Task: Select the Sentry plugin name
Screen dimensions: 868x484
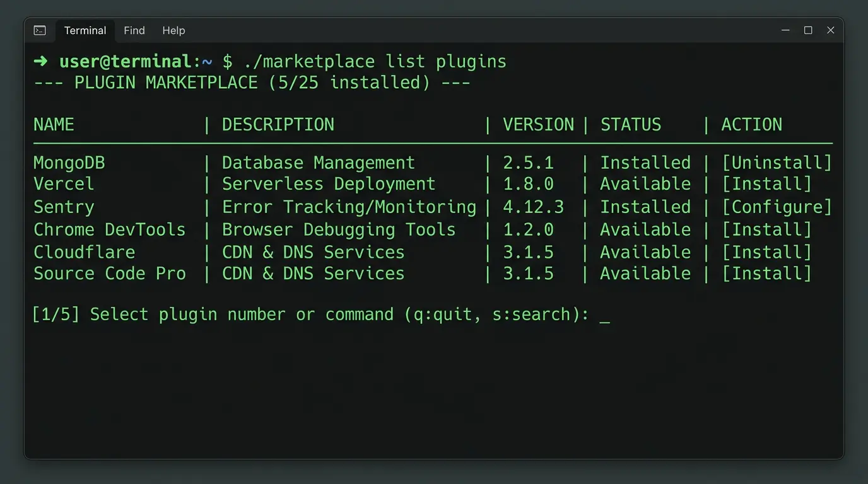Action: 64,207
